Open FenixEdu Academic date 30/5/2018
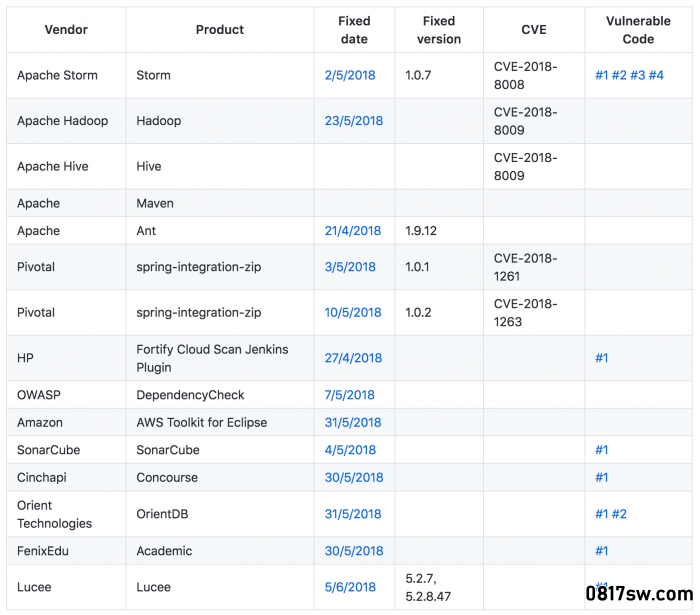This screenshot has height=615, width=700. (354, 551)
